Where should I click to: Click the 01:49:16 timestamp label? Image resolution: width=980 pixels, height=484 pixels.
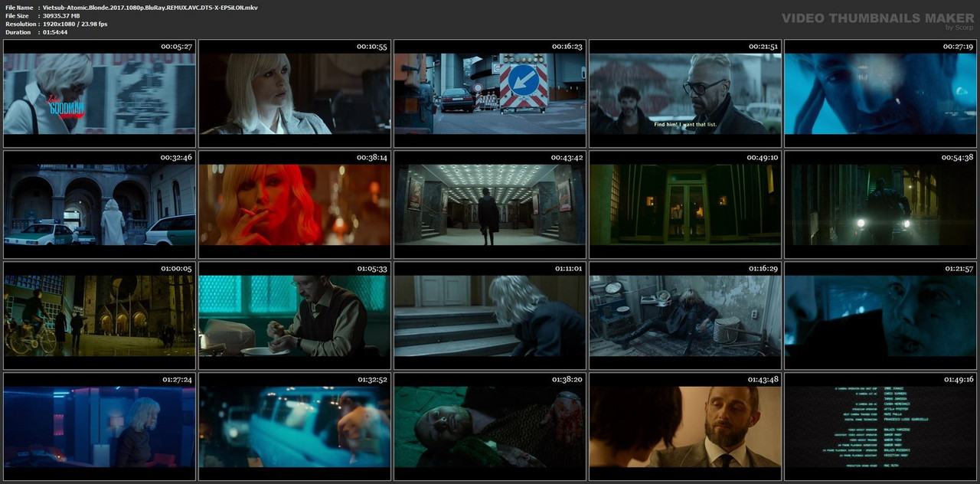click(x=958, y=380)
